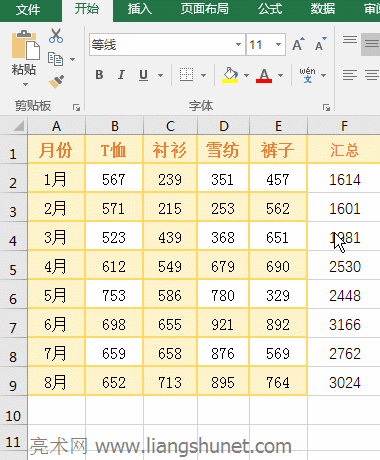Screen dimensions: 380x460
Task: Align text to top icon
Action: 350,40
